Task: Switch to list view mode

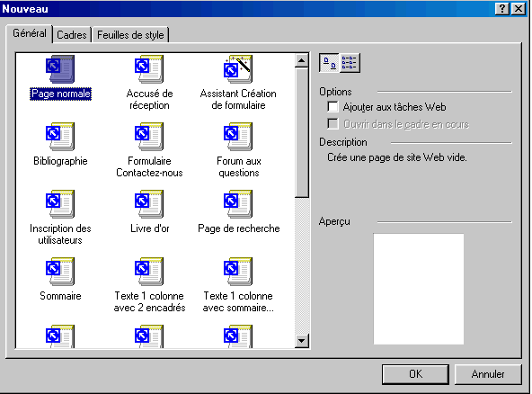Action: (x=350, y=63)
